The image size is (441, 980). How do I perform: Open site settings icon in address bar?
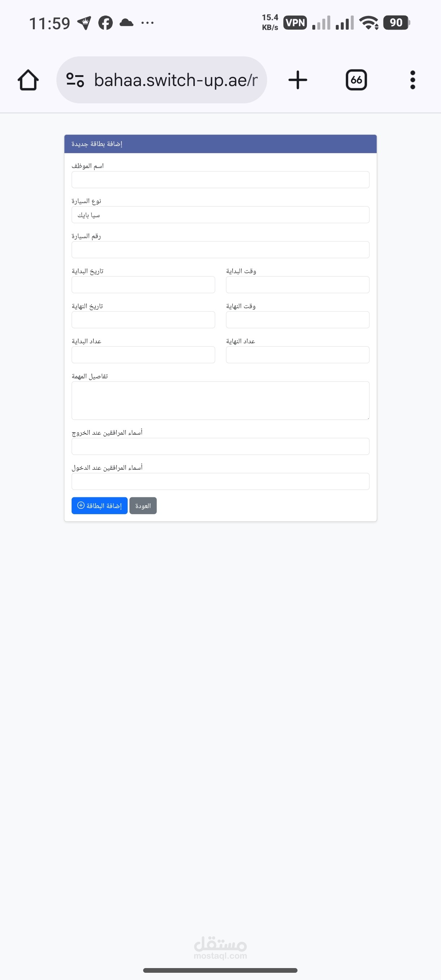75,80
